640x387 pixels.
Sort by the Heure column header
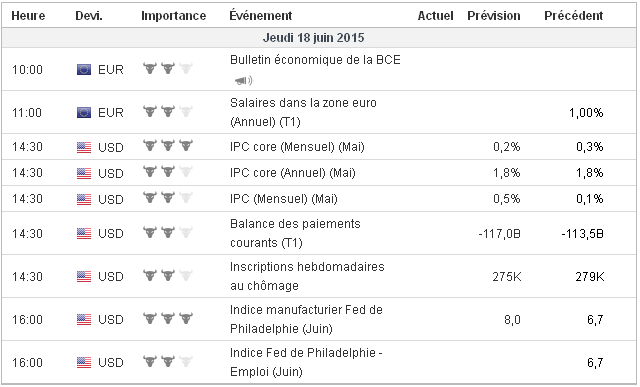tap(28, 16)
